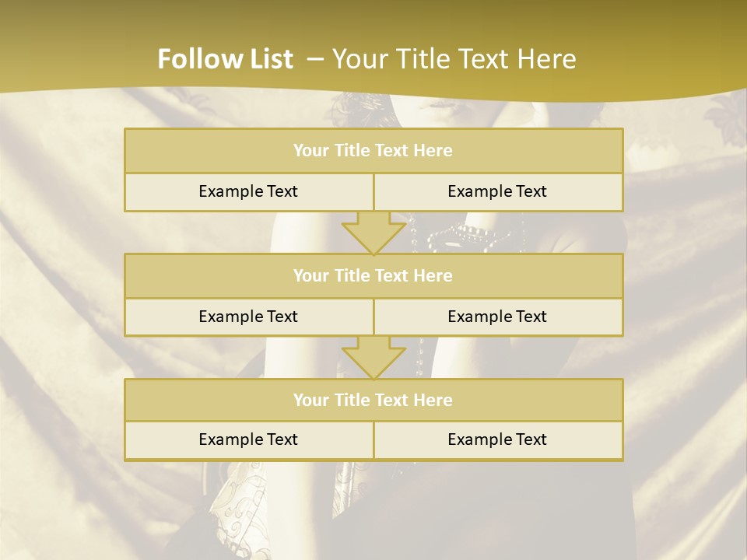Select the bold 'Follow List' title text
This screenshot has height=560, width=747.
225,59
